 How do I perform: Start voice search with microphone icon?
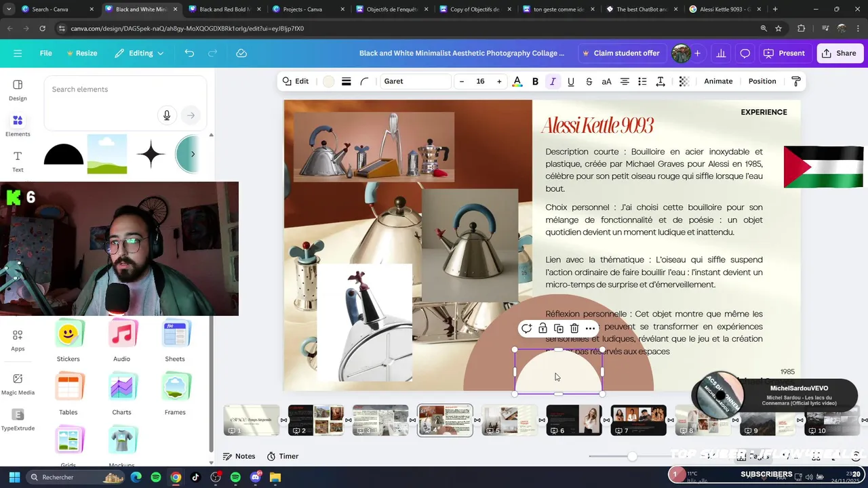pos(167,115)
